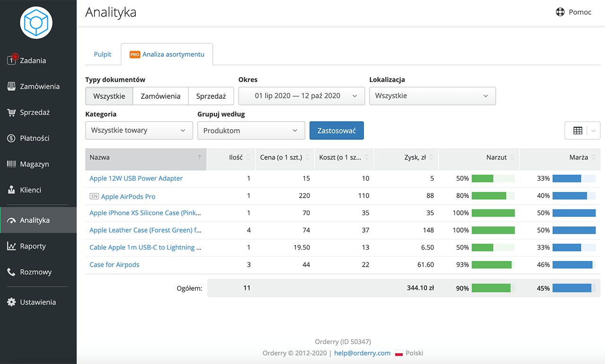This screenshot has height=364, width=605.
Task: Click the Polski language selector
Action: point(415,353)
